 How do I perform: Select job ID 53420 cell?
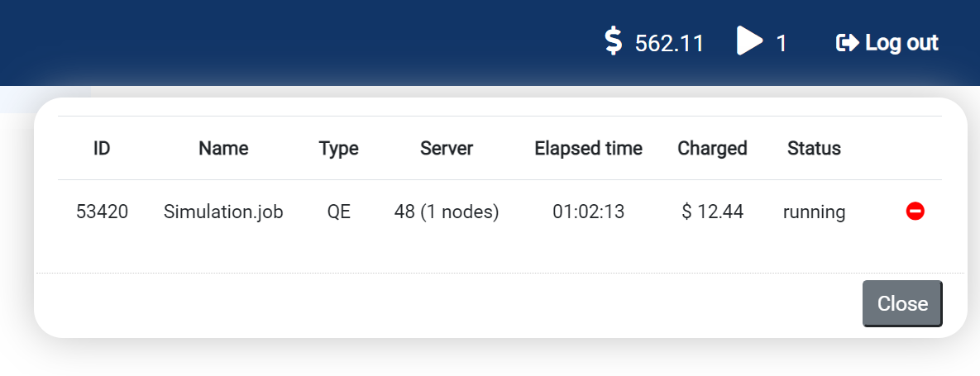(102, 212)
